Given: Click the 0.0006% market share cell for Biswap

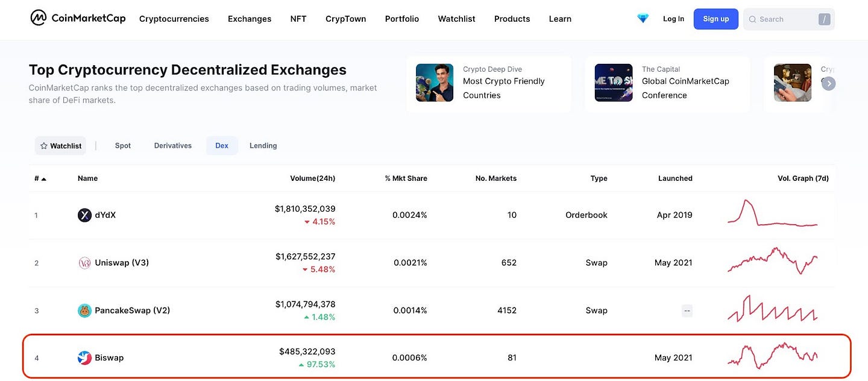Looking at the screenshot, I should click(410, 358).
